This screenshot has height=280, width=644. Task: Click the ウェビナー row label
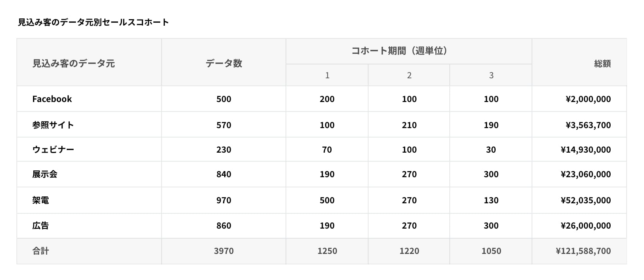pos(53,150)
